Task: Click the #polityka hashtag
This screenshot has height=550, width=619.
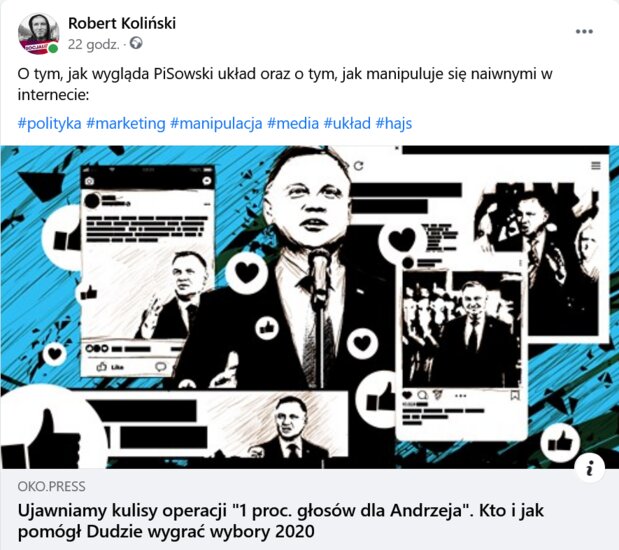Action: (49, 123)
